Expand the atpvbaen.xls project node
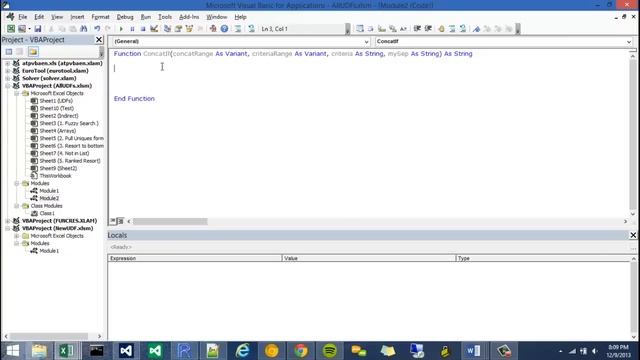The height and width of the screenshot is (360, 640). [x=7, y=63]
